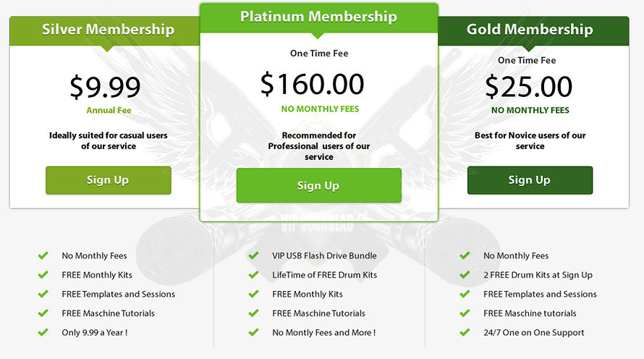Click checkmark next to Only 9.99 a Year
The image size is (644, 359).
pyautogui.click(x=43, y=332)
